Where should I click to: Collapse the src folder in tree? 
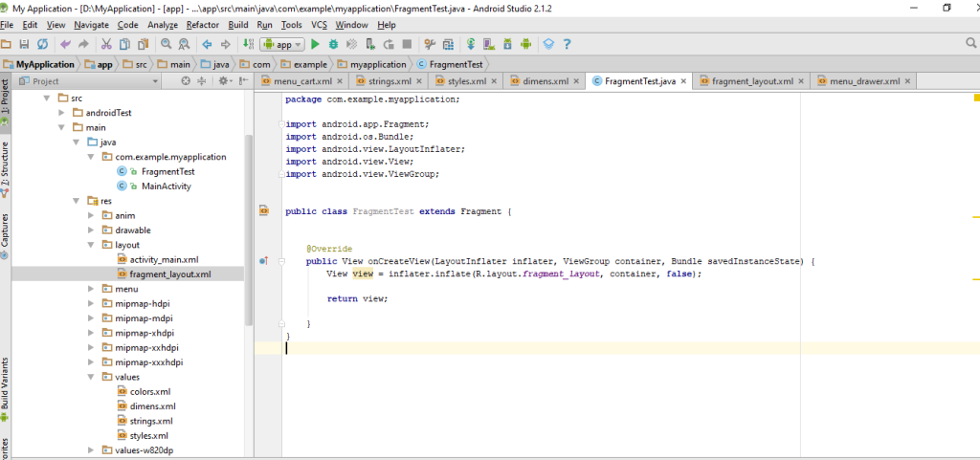click(46, 98)
